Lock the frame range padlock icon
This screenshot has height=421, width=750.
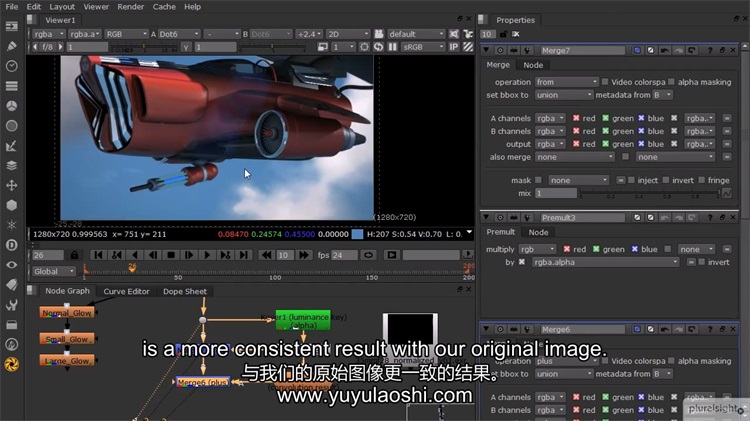pos(74,255)
